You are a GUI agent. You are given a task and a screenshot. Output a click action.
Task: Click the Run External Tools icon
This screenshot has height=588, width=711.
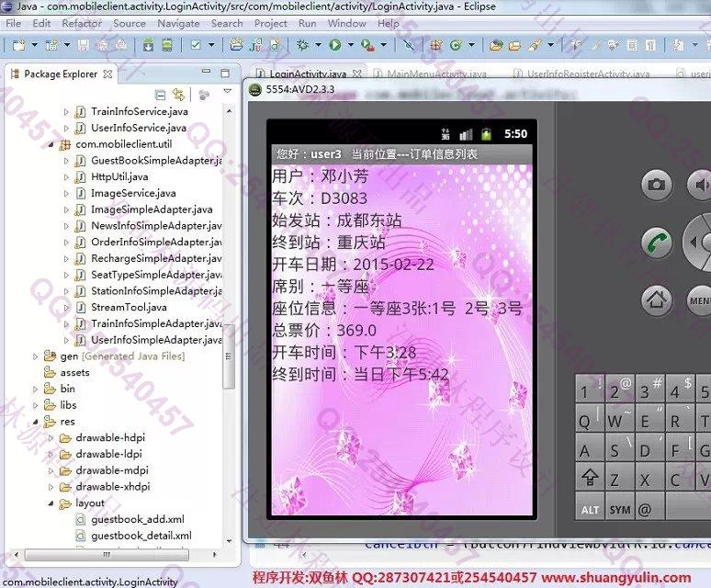point(367,45)
